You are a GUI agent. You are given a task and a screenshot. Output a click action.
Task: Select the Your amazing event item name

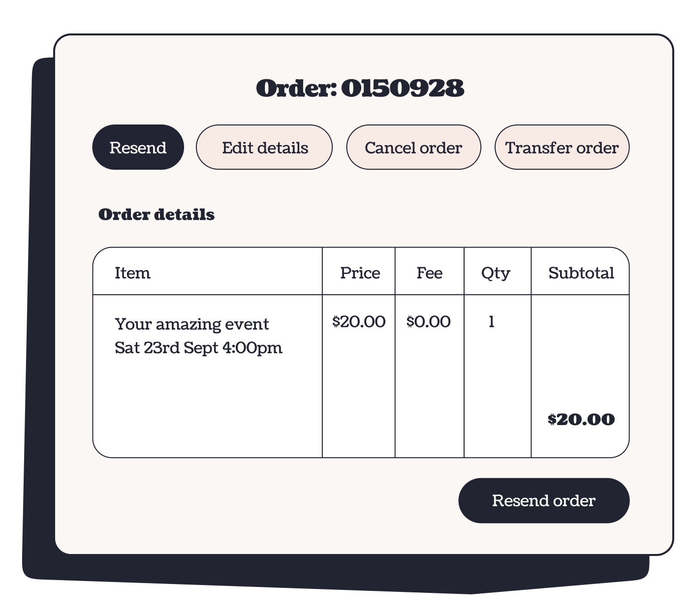coord(191,324)
